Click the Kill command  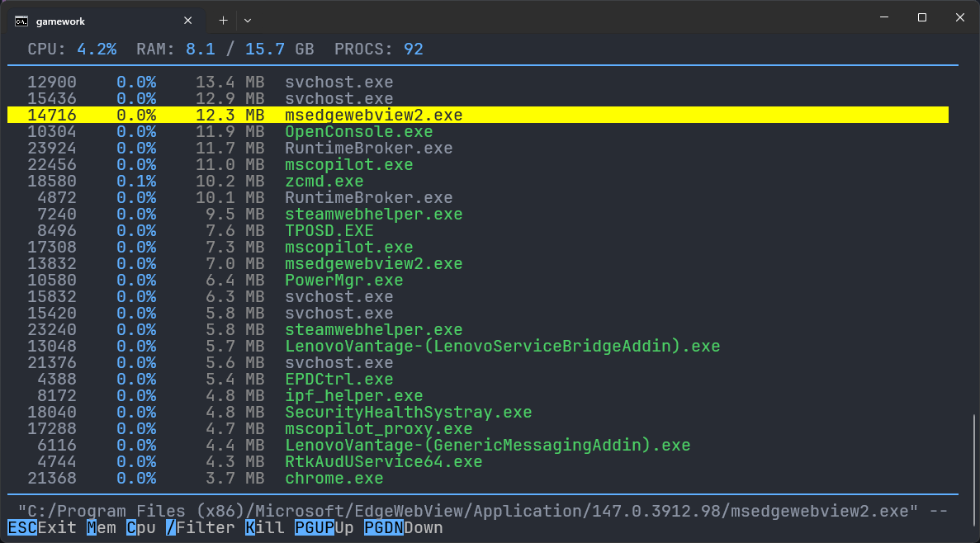(264, 528)
